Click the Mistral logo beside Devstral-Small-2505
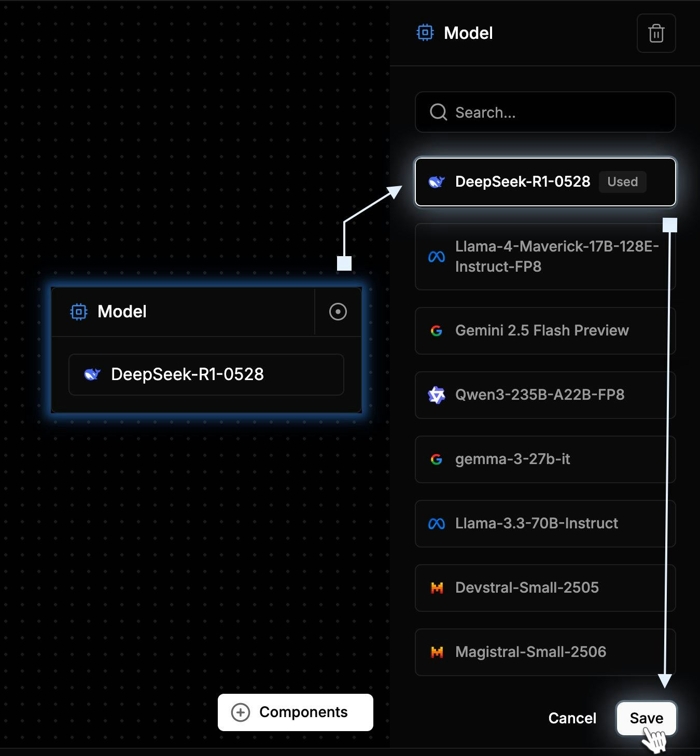 pyautogui.click(x=437, y=588)
